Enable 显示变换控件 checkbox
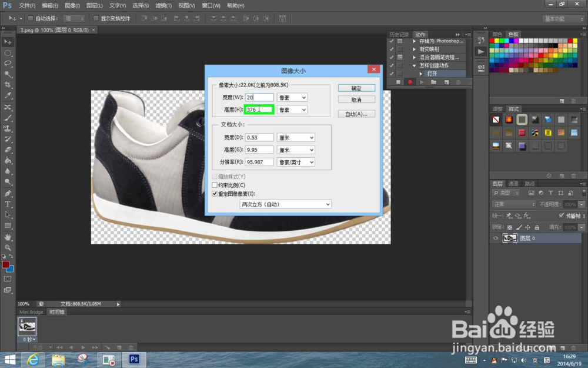 pos(96,18)
